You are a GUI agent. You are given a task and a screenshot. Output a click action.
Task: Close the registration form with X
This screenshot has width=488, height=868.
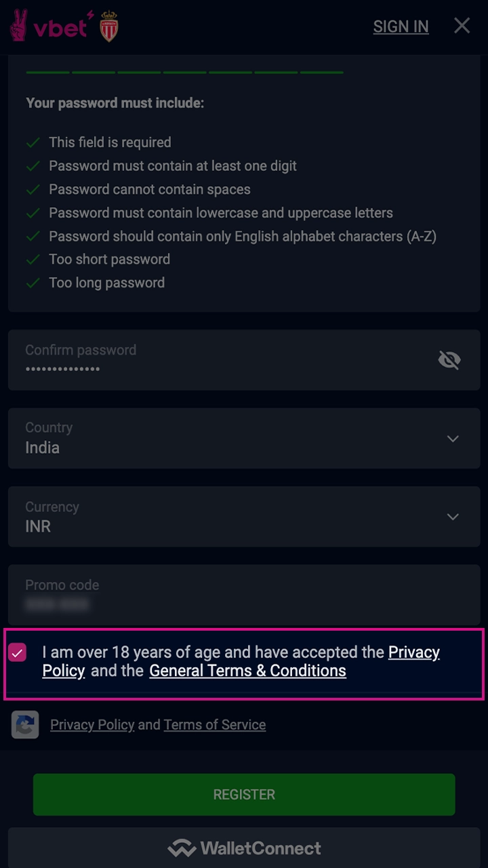462,26
